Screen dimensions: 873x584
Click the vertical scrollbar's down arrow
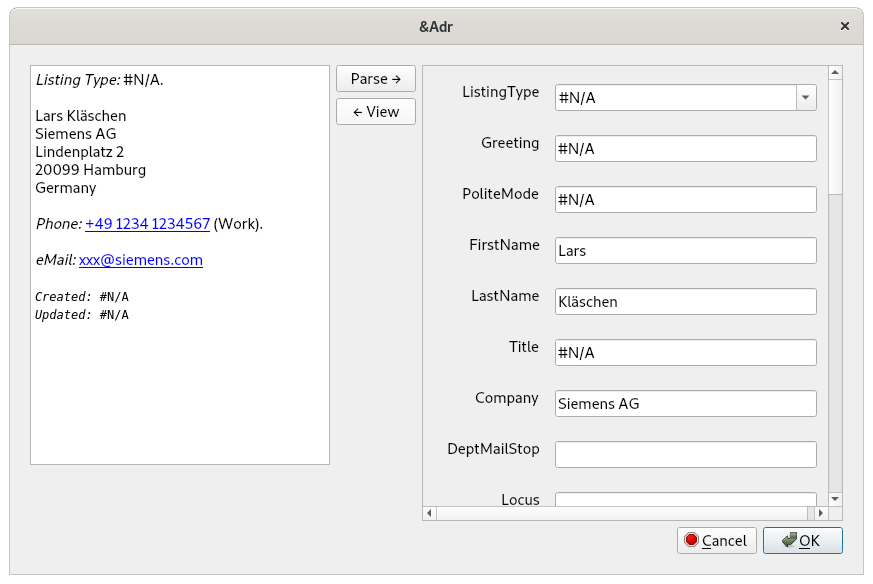[834, 499]
